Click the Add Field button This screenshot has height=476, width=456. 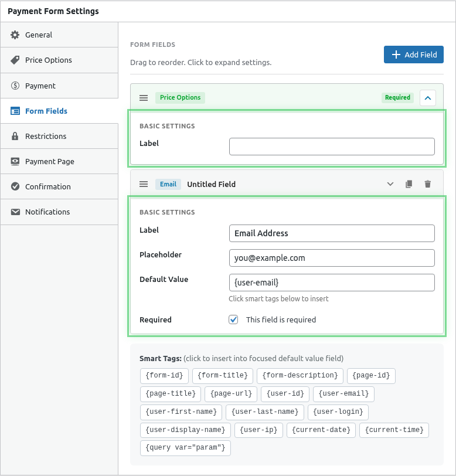(414, 54)
